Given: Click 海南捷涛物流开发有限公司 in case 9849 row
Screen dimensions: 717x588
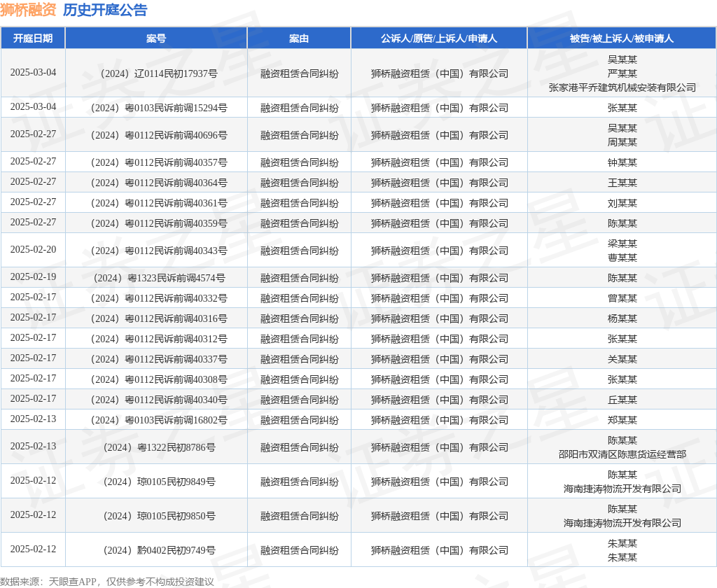Looking at the screenshot, I should pos(622,489).
